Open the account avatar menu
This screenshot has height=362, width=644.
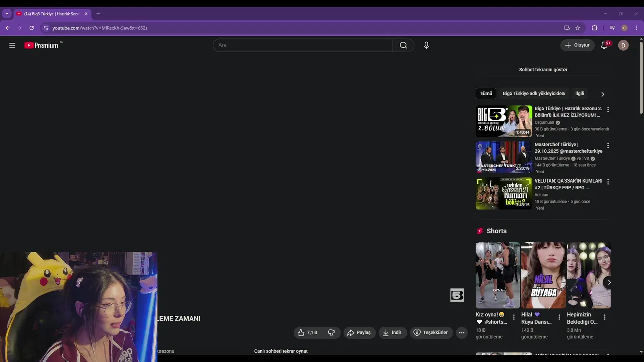tap(623, 45)
